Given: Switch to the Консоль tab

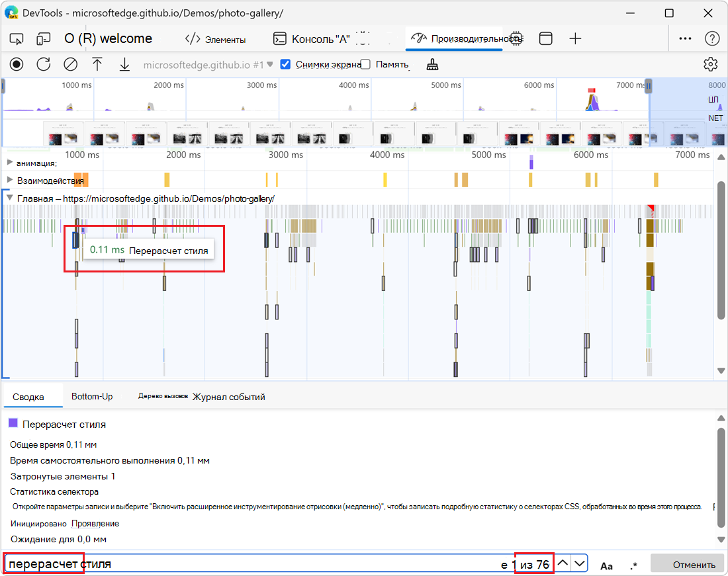Looking at the screenshot, I should tap(312, 40).
